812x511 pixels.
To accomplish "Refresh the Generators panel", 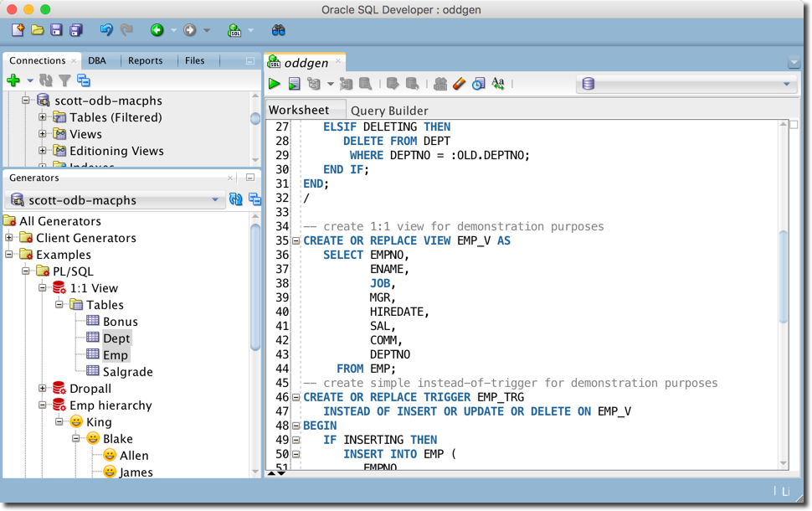I will point(235,200).
